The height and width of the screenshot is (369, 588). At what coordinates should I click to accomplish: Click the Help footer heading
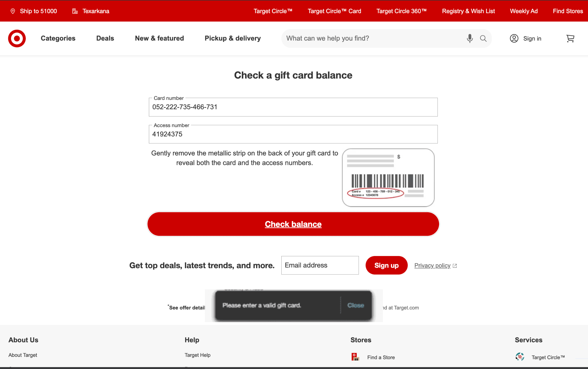click(x=192, y=340)
